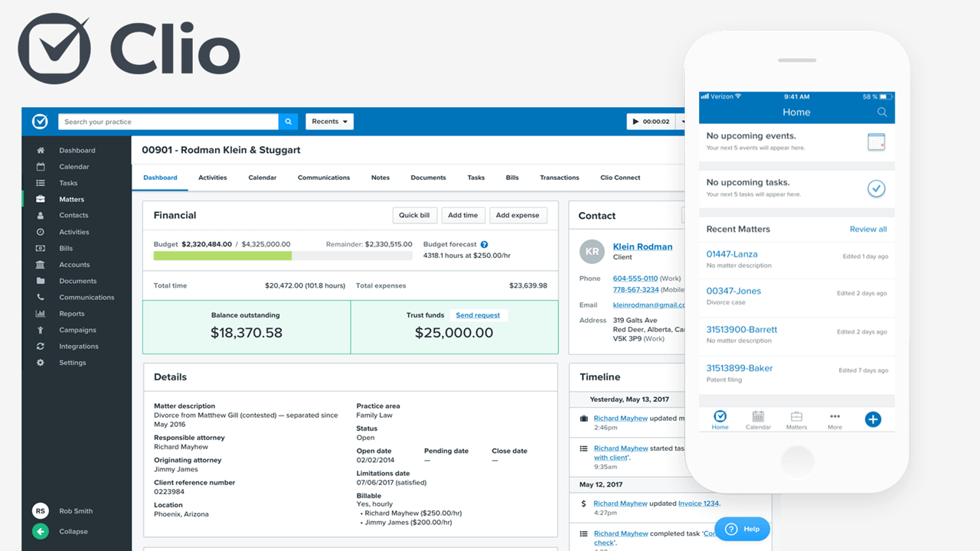The height and width of the screenshot is (551, 980).
Task: Click the budget forecast help icon
Action: pos(485,245)
